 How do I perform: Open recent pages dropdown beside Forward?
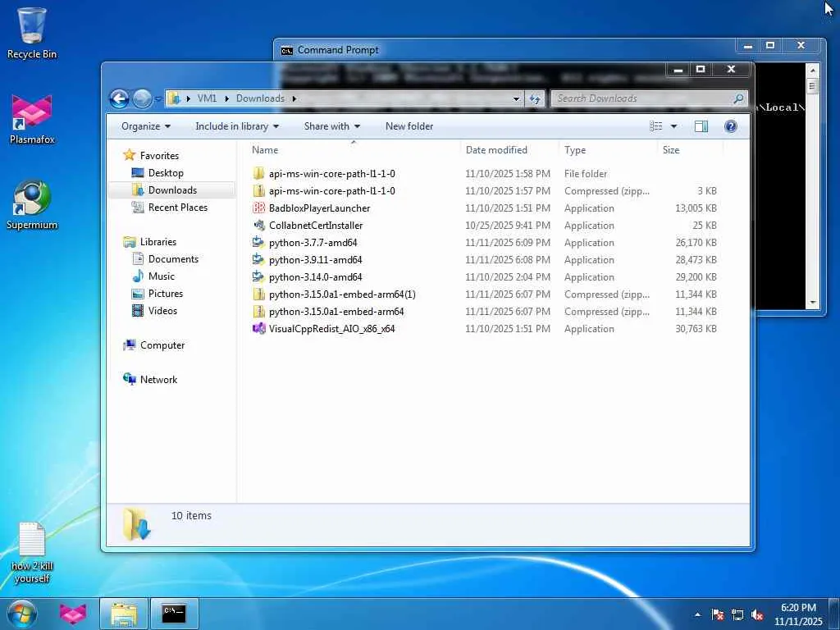pyautogui.click(x=158, y=98)
